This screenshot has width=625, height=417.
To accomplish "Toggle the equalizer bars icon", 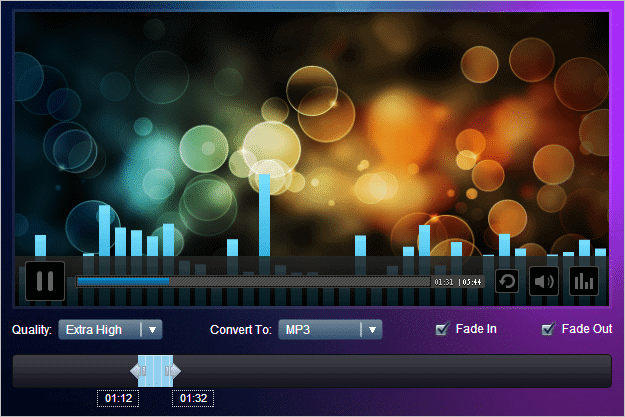I will 584,281.
